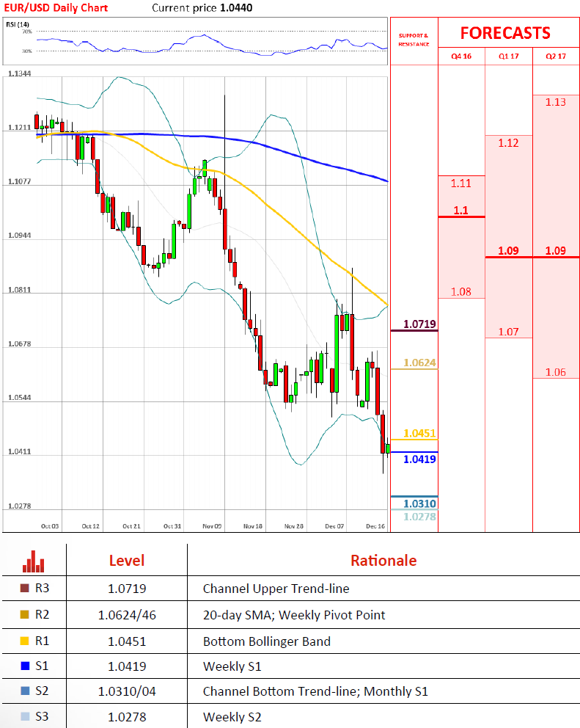The image size is (580, 728).
Task: Click the 1.1077 price axis label
Action: point(20,181)
